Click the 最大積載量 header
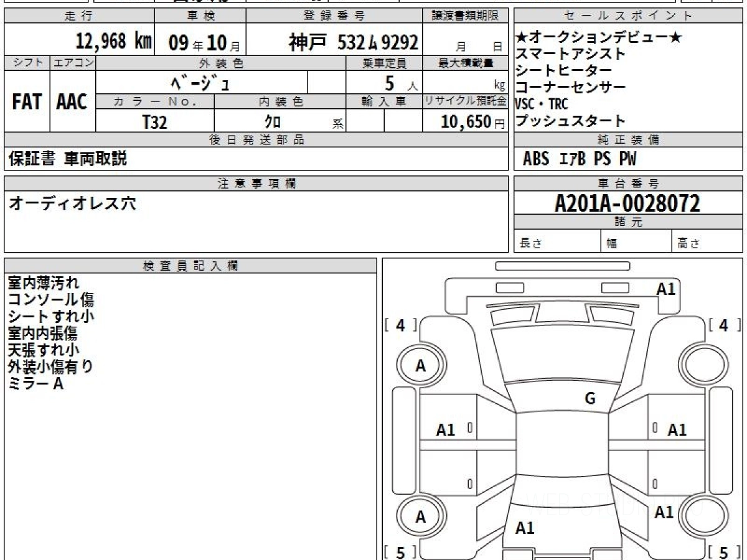747x560 pixels. pos(466,63)
